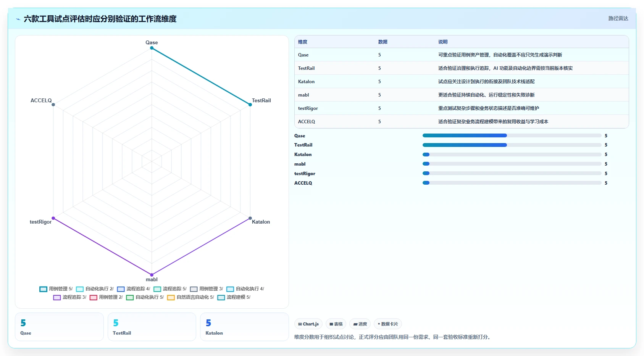The height and width of the screenshot is (356, 644).
Task: Click description 更适合验证持续自动化、运行稳定性和失败诊断
Action: coord(486,95)
